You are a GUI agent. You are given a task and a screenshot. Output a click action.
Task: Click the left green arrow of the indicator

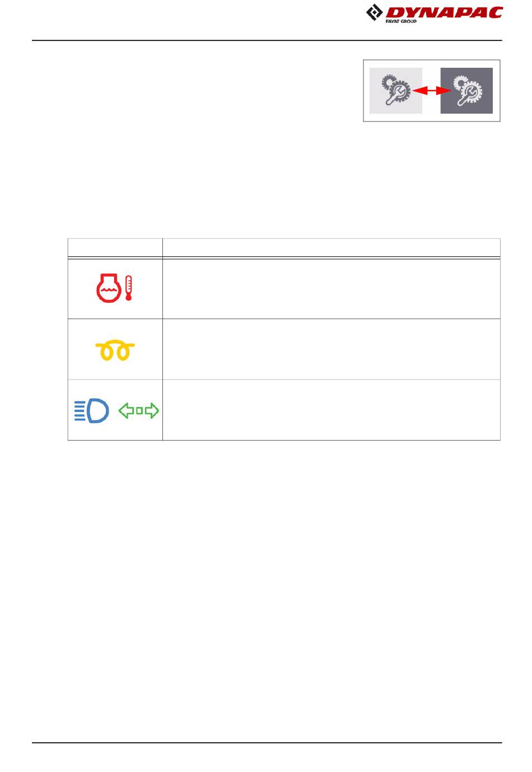pyautogui.click(x=126, y=411)
